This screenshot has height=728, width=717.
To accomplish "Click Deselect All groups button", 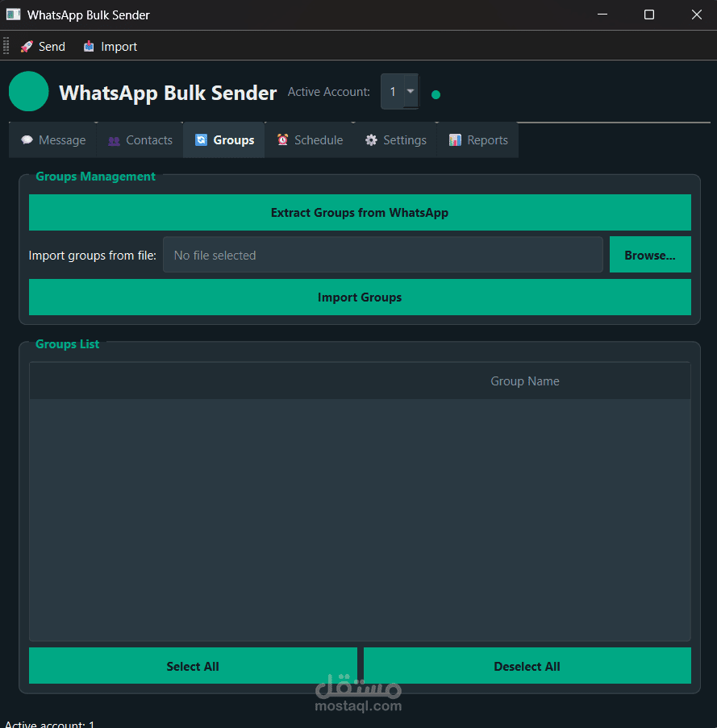I will tap(527, 666).
